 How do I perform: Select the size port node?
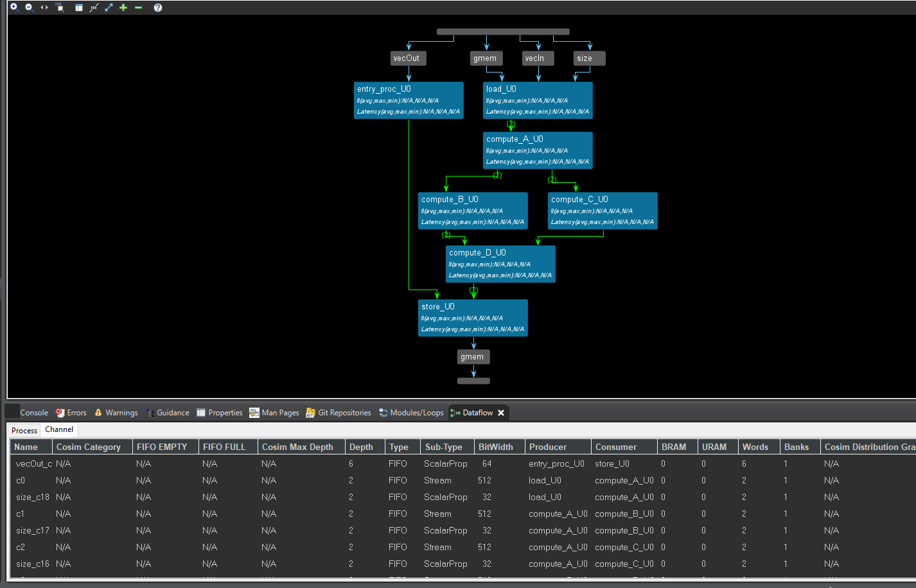(589, 58)
